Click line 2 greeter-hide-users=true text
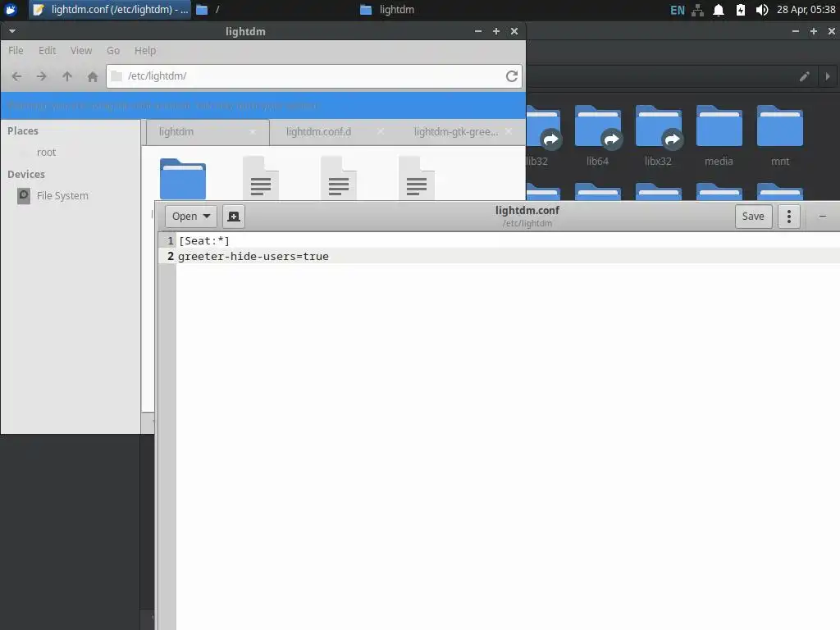This screenshot has height=630, width=840. coord(253,257)
